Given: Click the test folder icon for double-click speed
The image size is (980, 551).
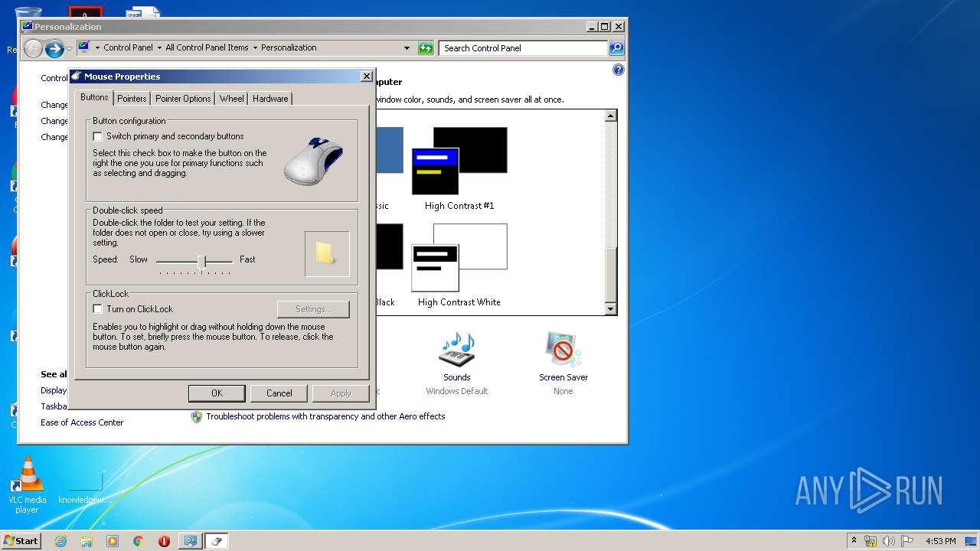Looking at the screenshot, I should tap(326, 253).
